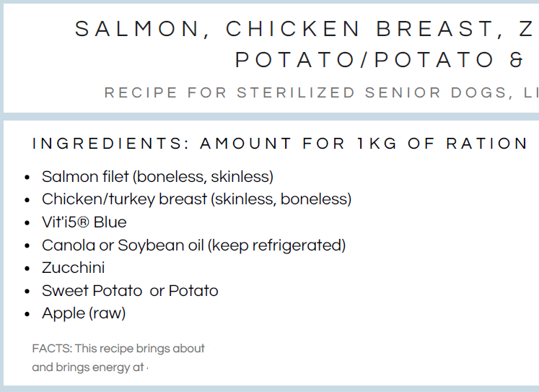Image resolution: width=539 pixels, height=392 pixels.
Task: Select the Zucchini ingredient item
Action: [73, 268]
